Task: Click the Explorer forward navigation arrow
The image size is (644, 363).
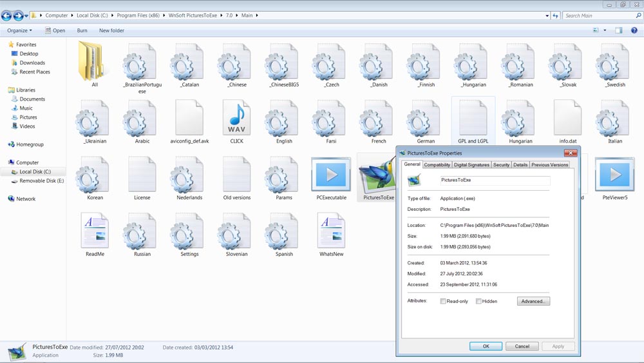Action: (18, 16)
